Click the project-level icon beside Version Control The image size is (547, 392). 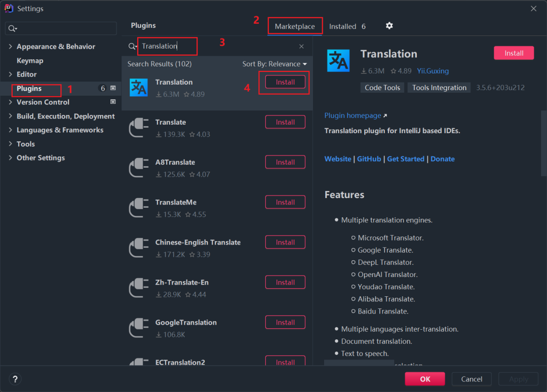[x=113, y=102]
